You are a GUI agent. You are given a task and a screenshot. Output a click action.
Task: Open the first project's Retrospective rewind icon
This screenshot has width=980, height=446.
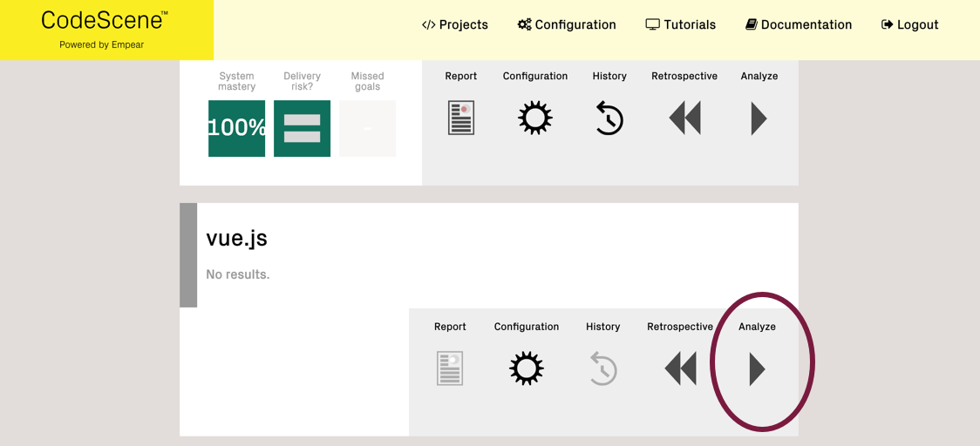tap(684, 118)
